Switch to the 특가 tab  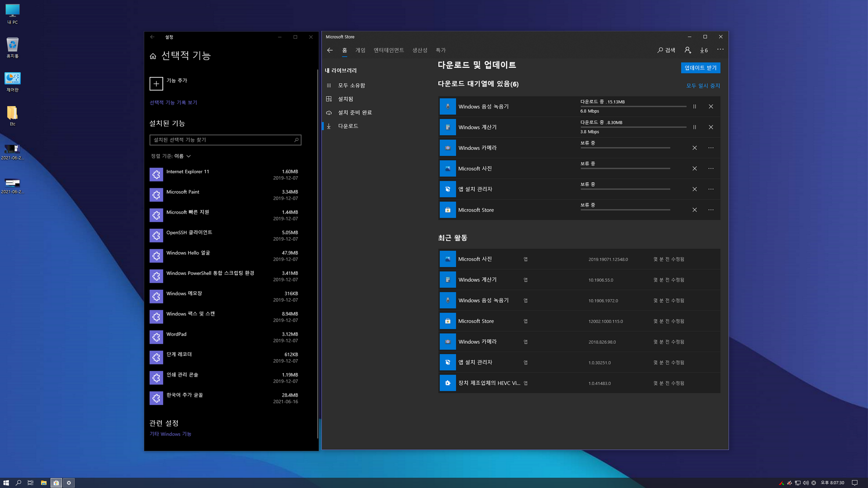(x=440, y=50)
